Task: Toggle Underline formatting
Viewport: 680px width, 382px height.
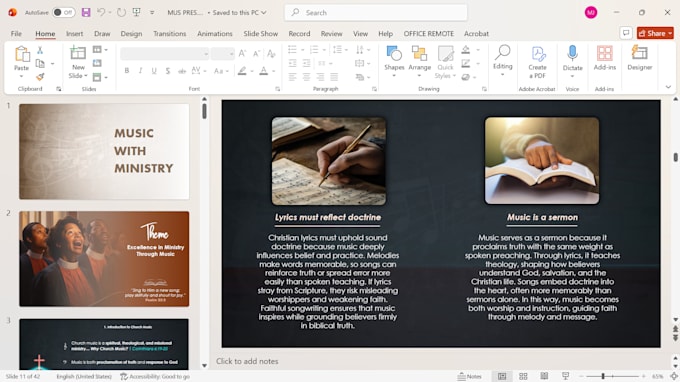Action: (x=154, y=71)
